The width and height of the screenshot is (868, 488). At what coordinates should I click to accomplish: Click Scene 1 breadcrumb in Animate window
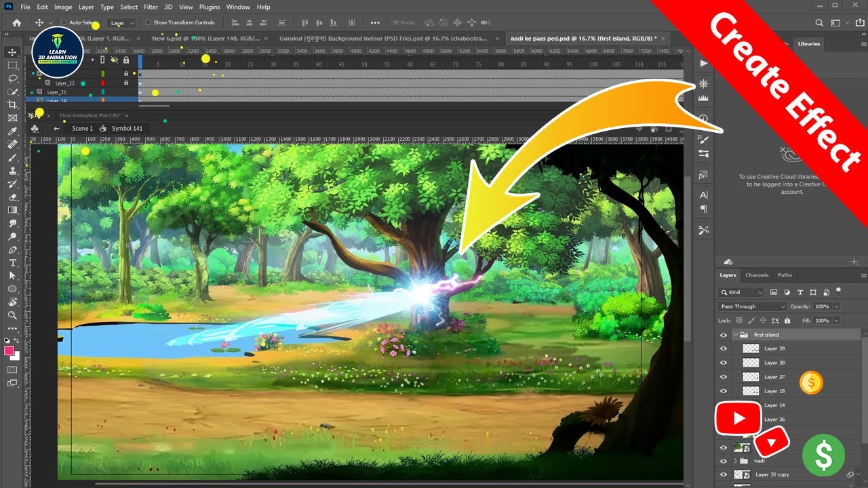[83, 128]
